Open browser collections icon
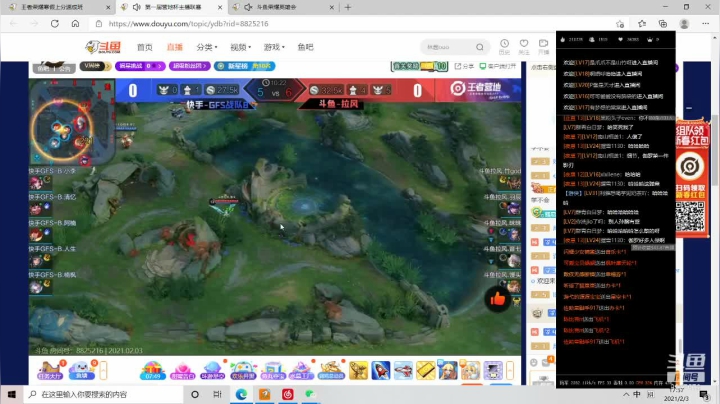The image size is (720, 404). click(663, 24)
